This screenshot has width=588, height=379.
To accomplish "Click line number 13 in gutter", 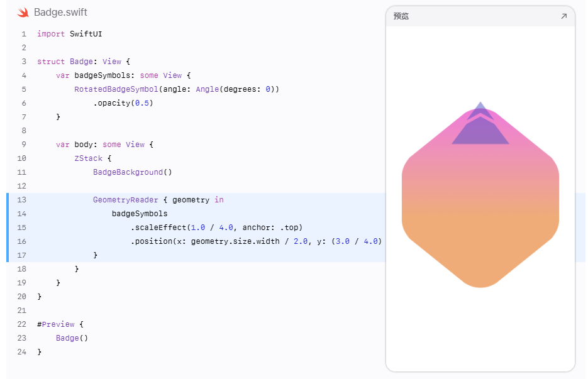I will [x=22, y=200].
